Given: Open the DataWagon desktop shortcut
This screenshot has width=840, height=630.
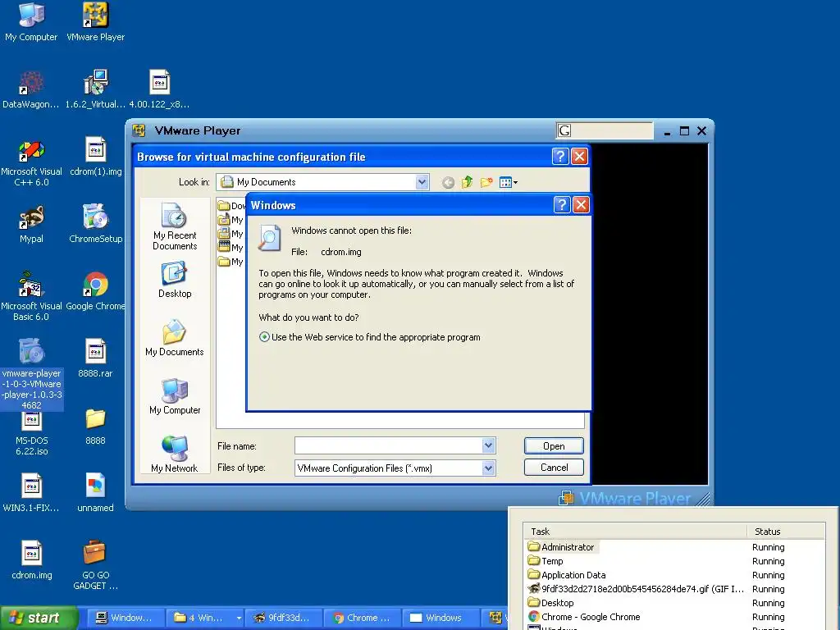Looking at the screenshot, I should (31, 89).
